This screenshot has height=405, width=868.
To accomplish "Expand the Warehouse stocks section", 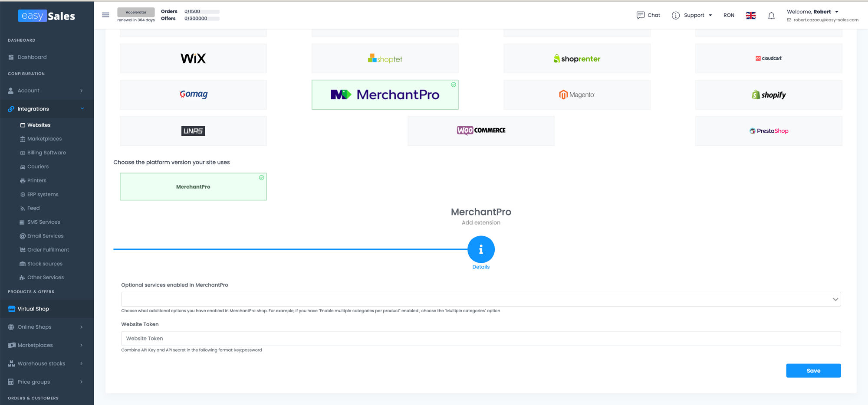I will point(82,363).
